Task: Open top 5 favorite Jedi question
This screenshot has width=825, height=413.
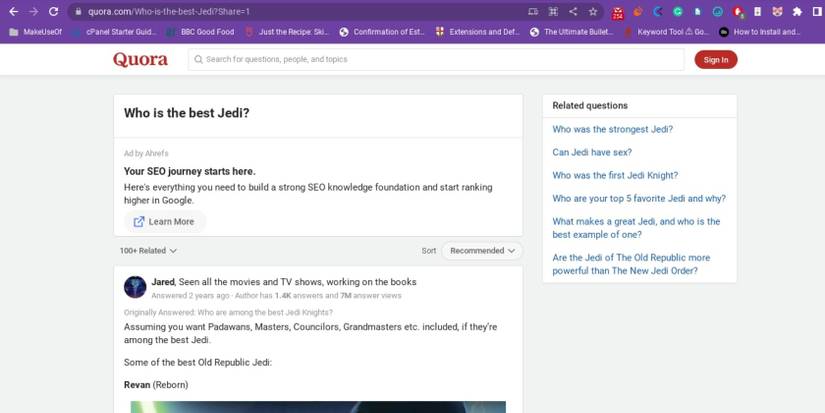Action: [639, 198]
